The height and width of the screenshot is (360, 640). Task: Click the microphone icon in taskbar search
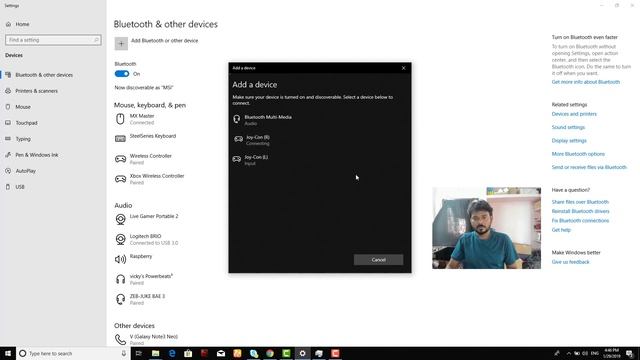(x=124, y=353)
